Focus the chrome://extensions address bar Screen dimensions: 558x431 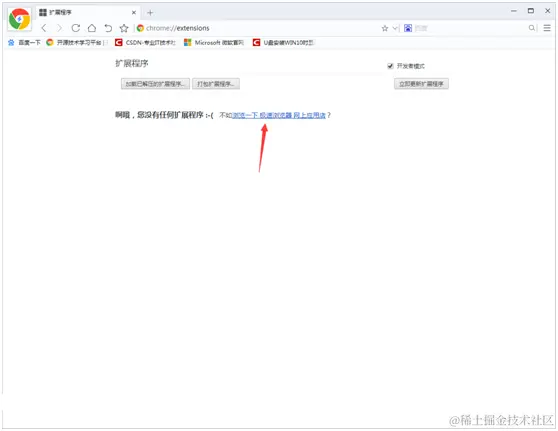(x=256, y=28)
